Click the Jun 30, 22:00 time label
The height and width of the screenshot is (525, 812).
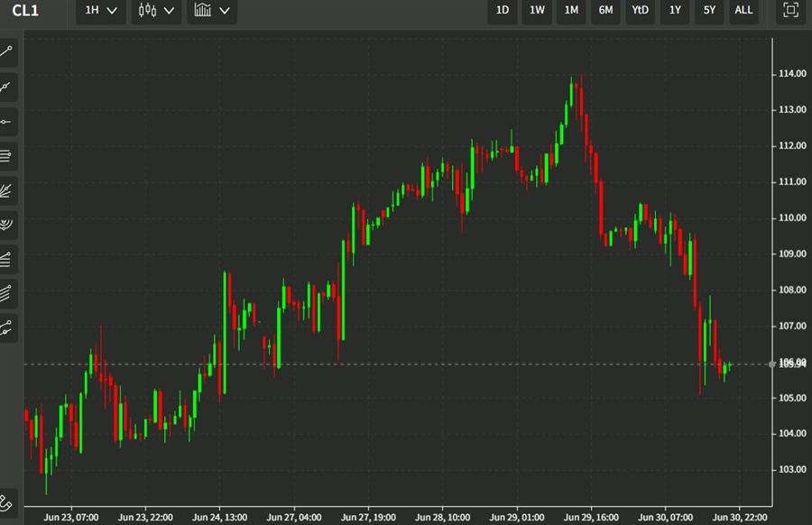(740, 517)
